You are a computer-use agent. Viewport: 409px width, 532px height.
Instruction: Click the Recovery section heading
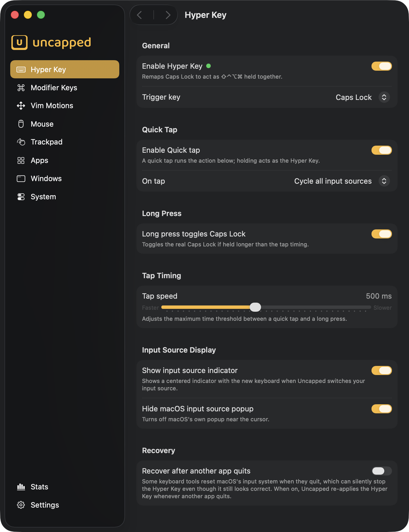(x=158, y=451)
